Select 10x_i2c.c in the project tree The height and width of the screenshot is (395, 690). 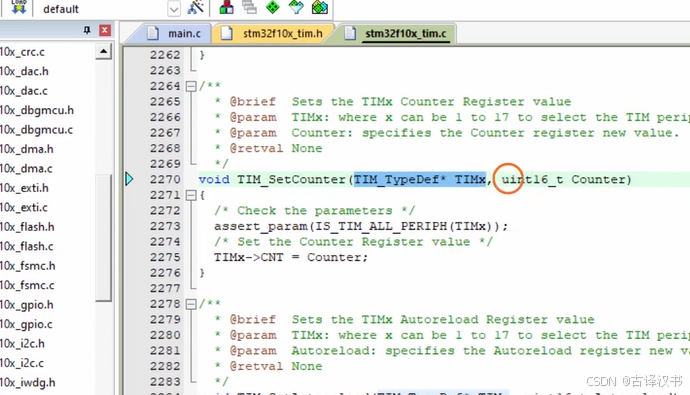point(22,363)
